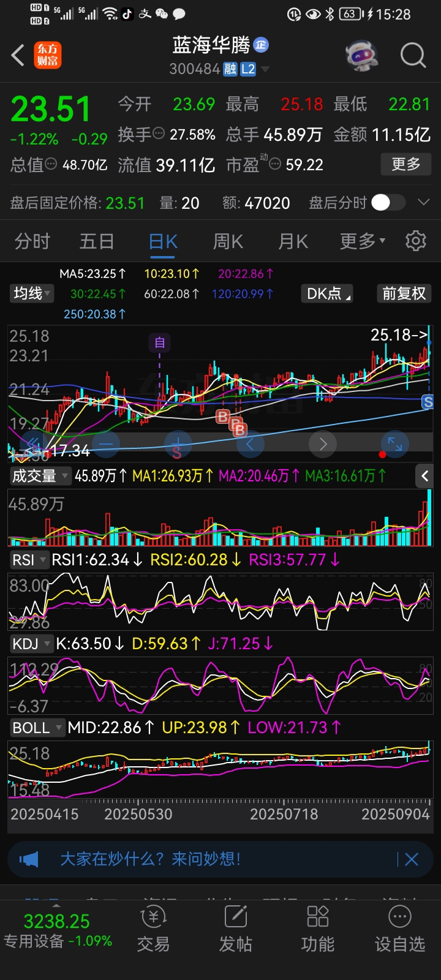Tap the volume bar chart area
Image resolution: width=441 pixels, height=980 pixels.
(221, 518)
